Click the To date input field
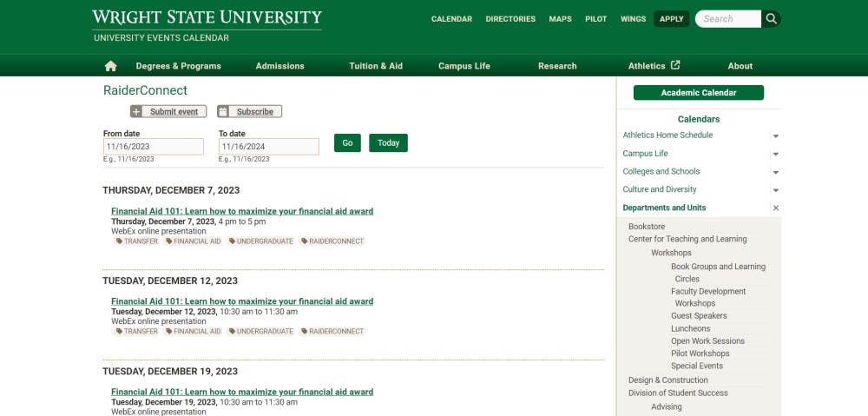Image resolution: width=868 pixels, height=416 pixels. click(x=268, y=147)
